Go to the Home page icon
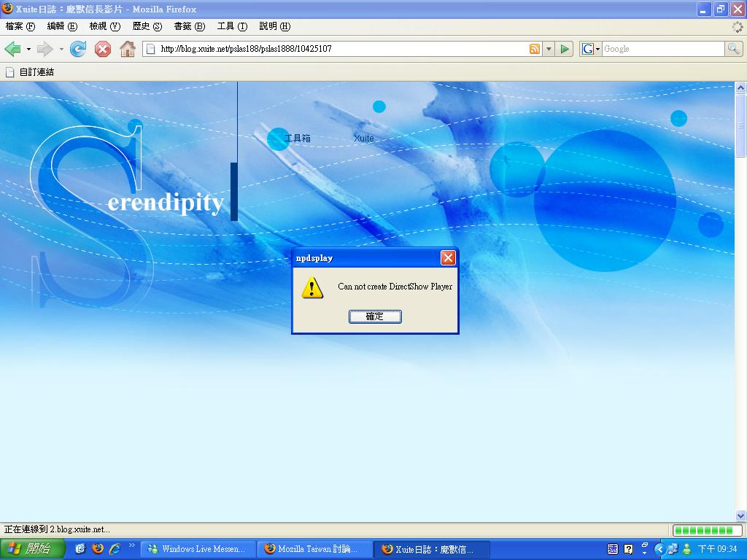The height and width of the screenshot is (560, 747). tap(127, 49)
